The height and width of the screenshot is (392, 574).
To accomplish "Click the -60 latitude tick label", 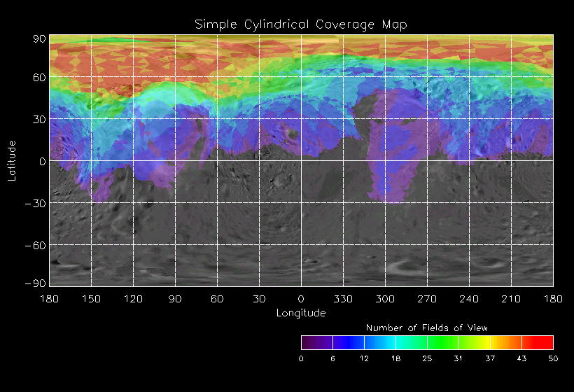I will tap(36, 245).
